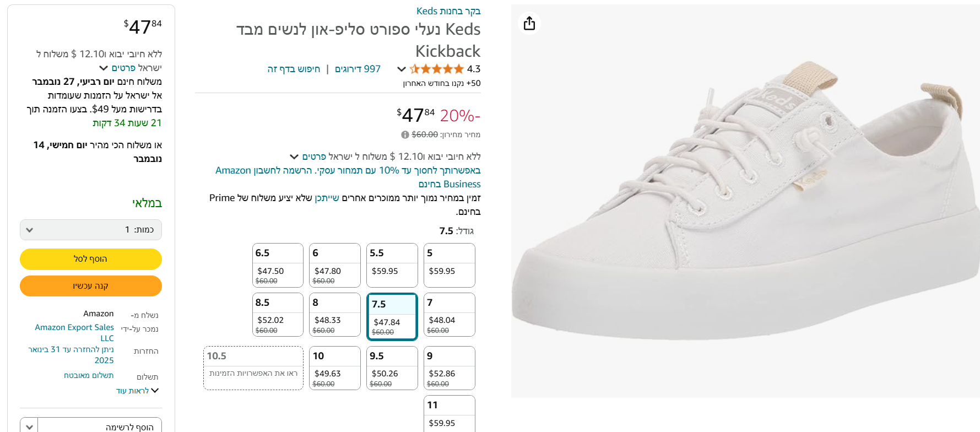This screenshot has height=432, width=980.
Task: Visit the Keds store link
Action: (x=448, y=11)
